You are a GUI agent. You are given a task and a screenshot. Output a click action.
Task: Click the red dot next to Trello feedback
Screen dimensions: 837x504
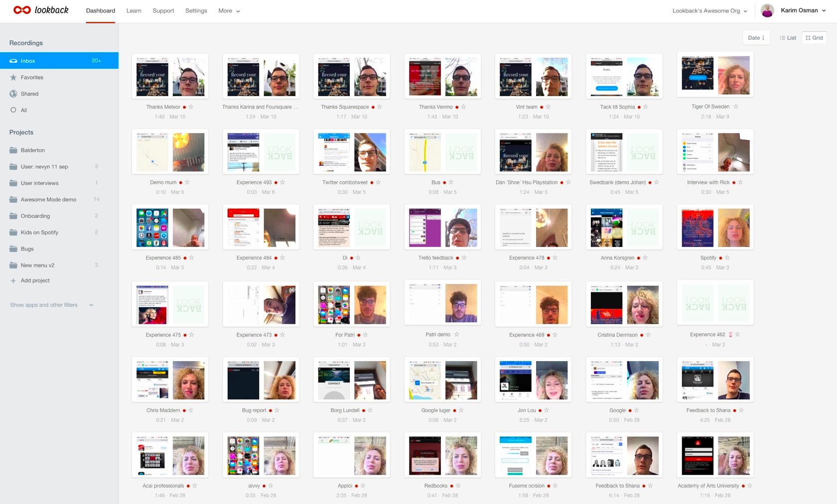457,258
